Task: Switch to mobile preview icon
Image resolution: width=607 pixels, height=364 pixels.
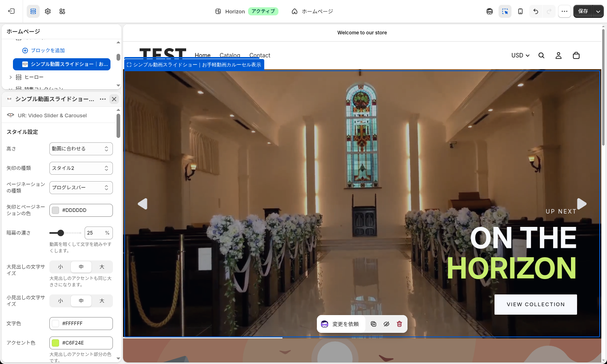Action: coord(520,11)
